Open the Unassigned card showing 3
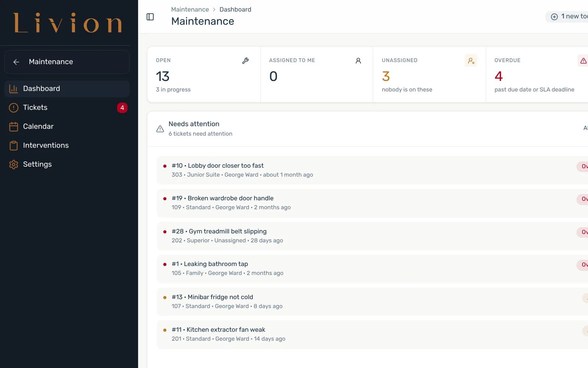The height and width of the screenshot is (368, 588). point(429,74)
